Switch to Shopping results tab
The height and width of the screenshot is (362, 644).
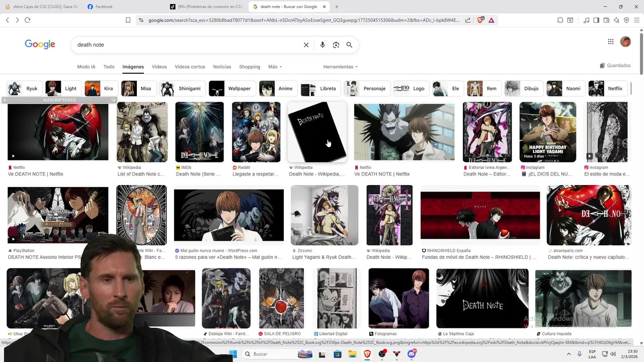[x=250, y=66]
